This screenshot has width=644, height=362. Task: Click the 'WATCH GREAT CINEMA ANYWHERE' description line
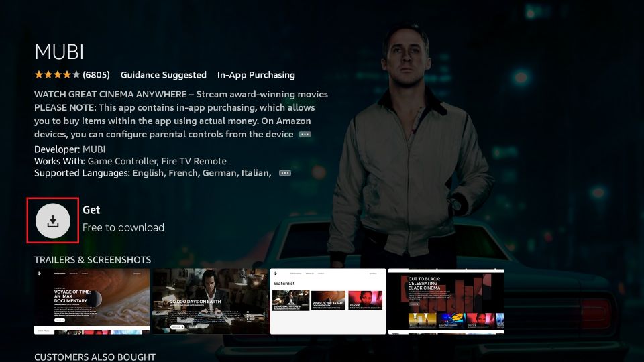click(180, 95)
